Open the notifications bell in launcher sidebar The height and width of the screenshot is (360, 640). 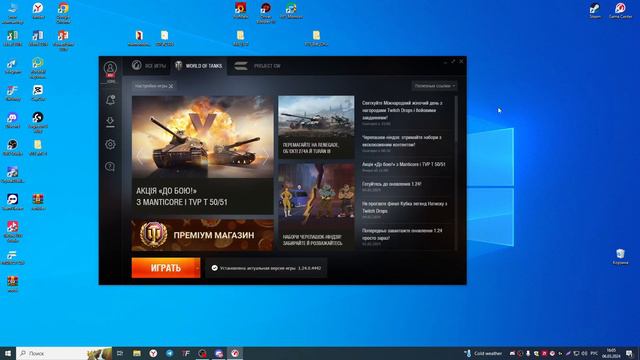(110, 100)
